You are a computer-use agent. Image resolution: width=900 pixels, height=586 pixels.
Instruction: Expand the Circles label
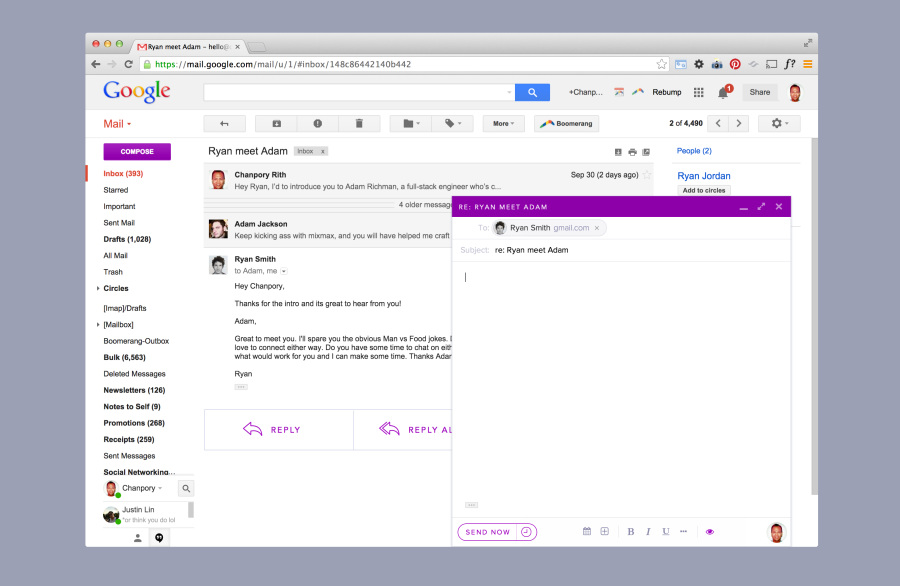(x=98, y=288)
